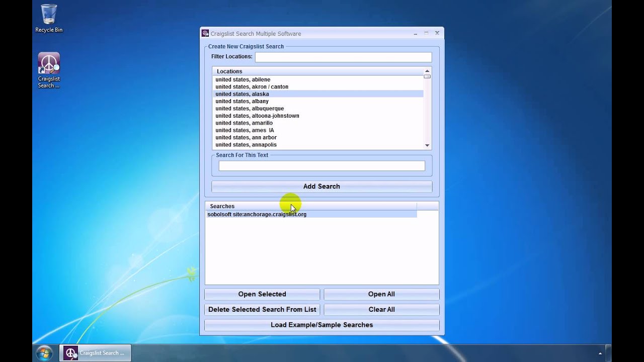
Task: Select 'united states, amarillo' location
Action: pos(318,123)
